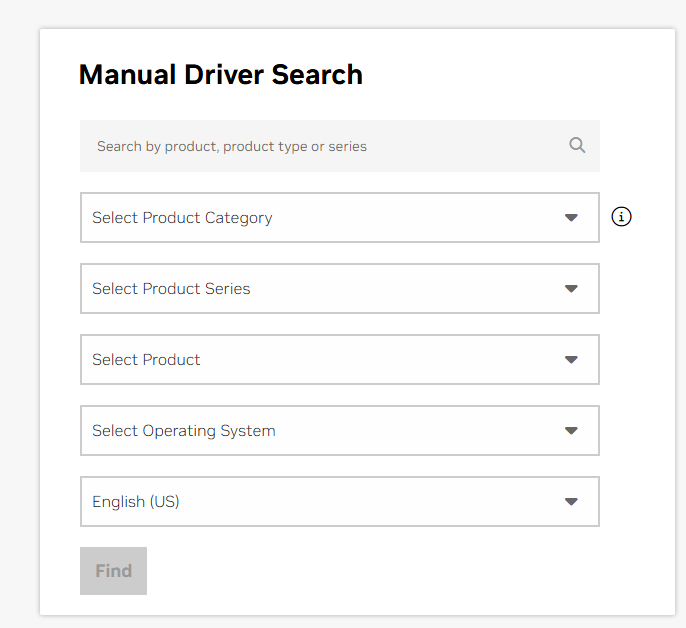Click the Operating System dropdown arrow

pyautogui.click(x=571, y=431)
